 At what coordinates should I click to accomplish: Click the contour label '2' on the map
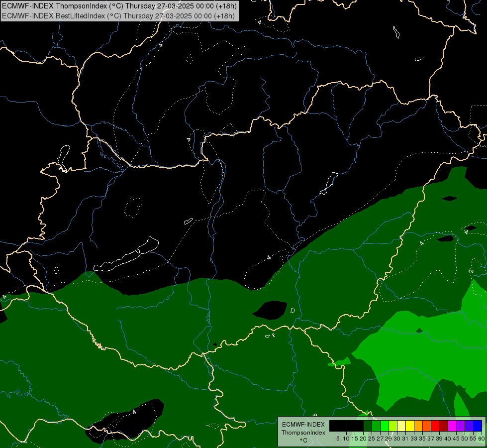point(471,271)
